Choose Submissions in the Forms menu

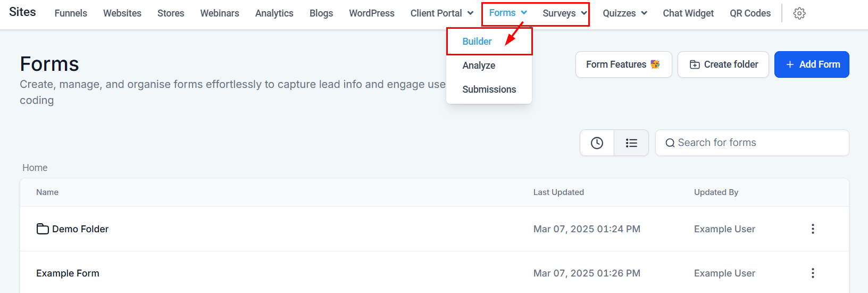click(489, 89)
